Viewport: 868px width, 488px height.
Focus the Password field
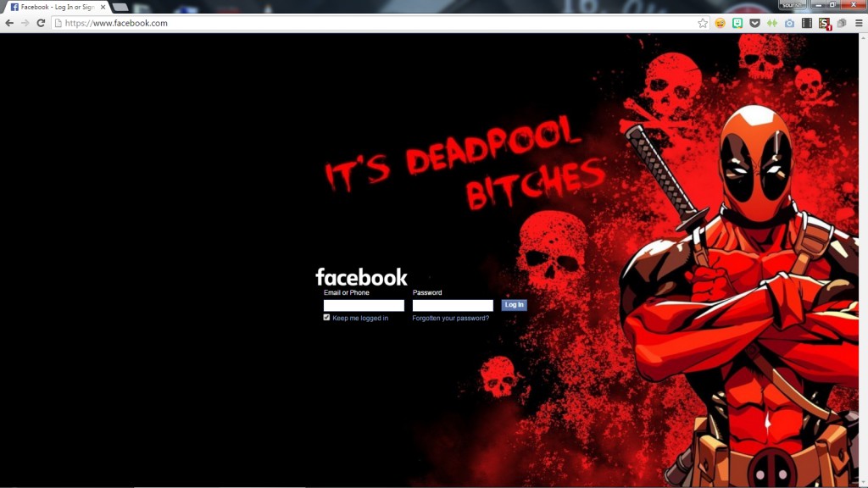pos(453,305)
